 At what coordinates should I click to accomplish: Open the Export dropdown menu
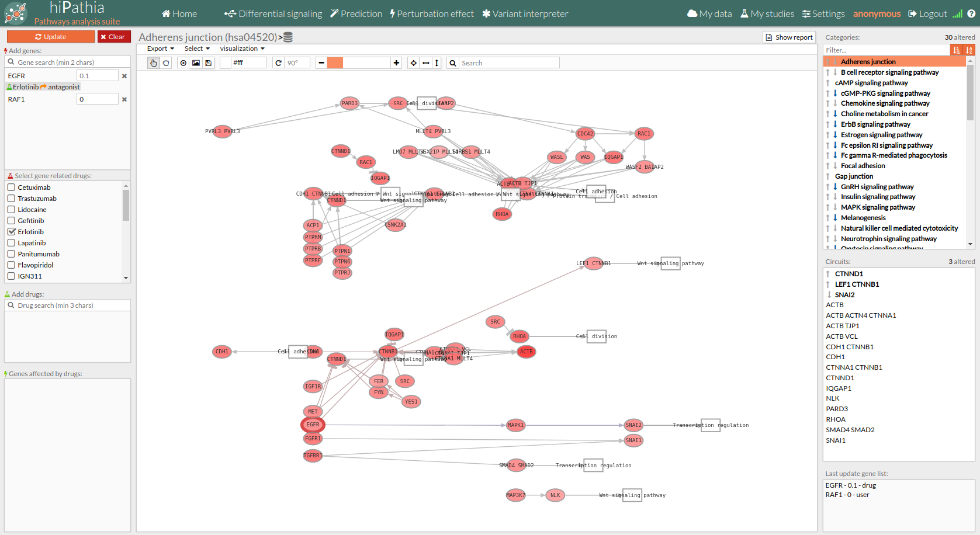160,48
